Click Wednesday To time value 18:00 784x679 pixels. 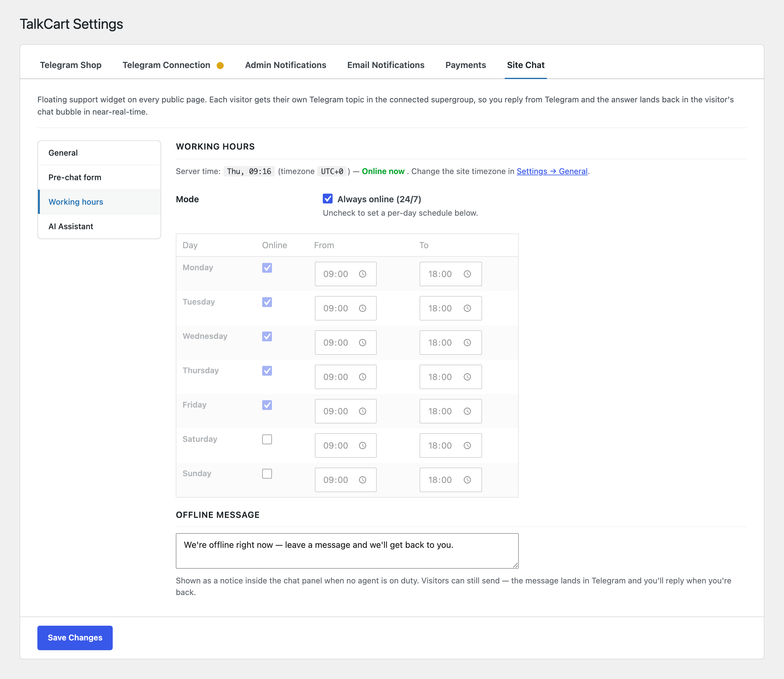coord(440,343)
